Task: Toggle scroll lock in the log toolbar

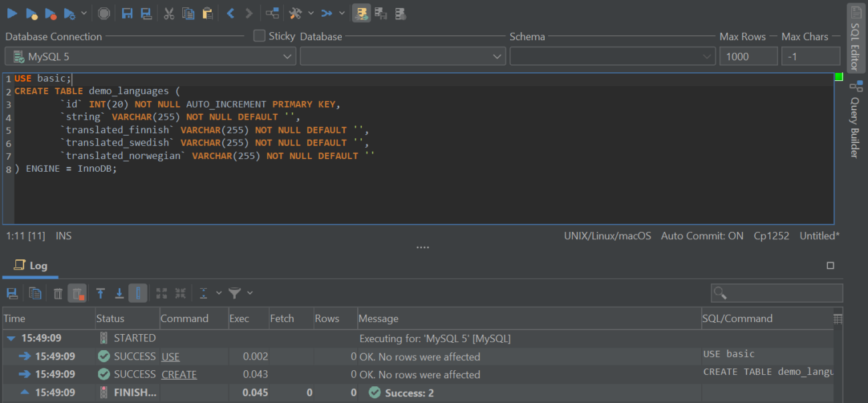Action: point(138,293)
